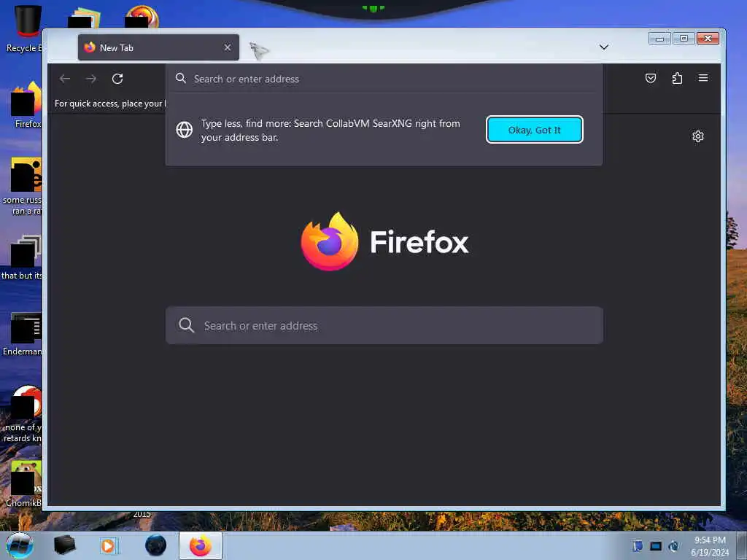747x560 pixels.
Task: Click the bookmarks toolbar quick access text
Action: (110, 104)
